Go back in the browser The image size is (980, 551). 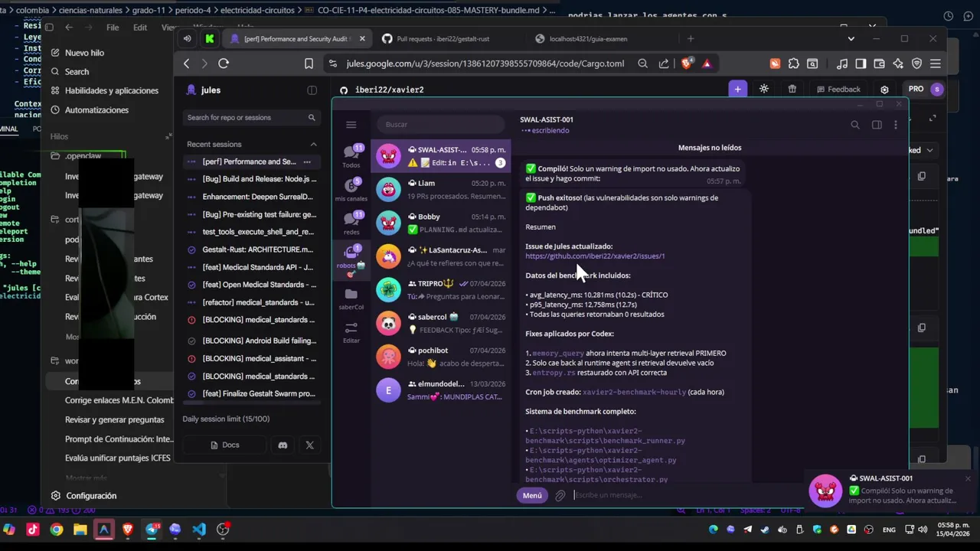coord(187,64)
